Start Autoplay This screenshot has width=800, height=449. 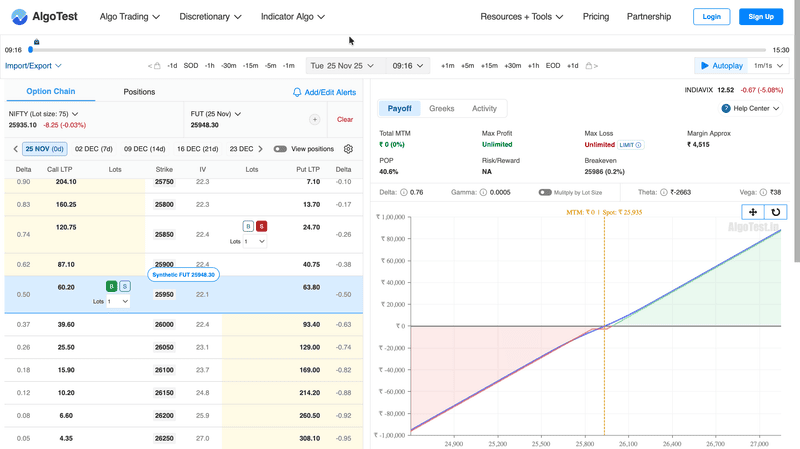coord(721,66)
